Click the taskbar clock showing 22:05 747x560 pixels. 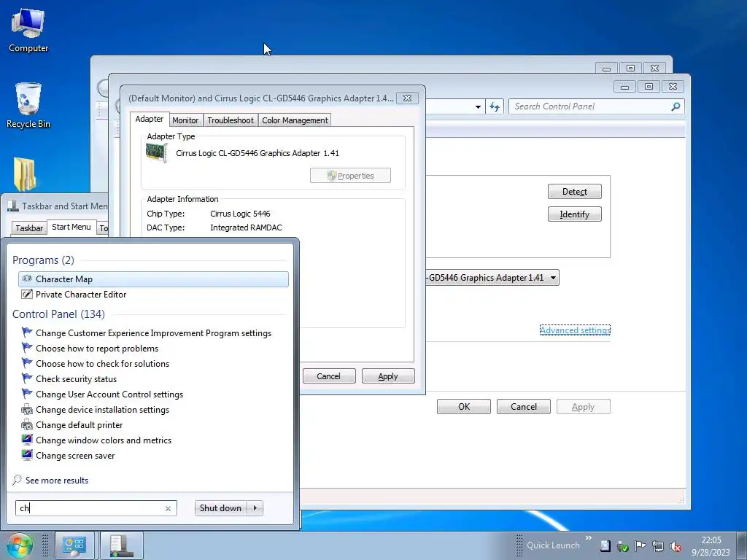711,546
